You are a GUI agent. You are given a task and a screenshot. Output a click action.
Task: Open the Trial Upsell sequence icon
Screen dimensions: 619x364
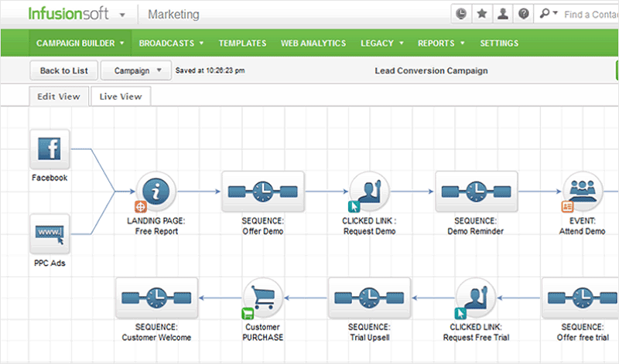pyautogui.click(x=370, y=298)
